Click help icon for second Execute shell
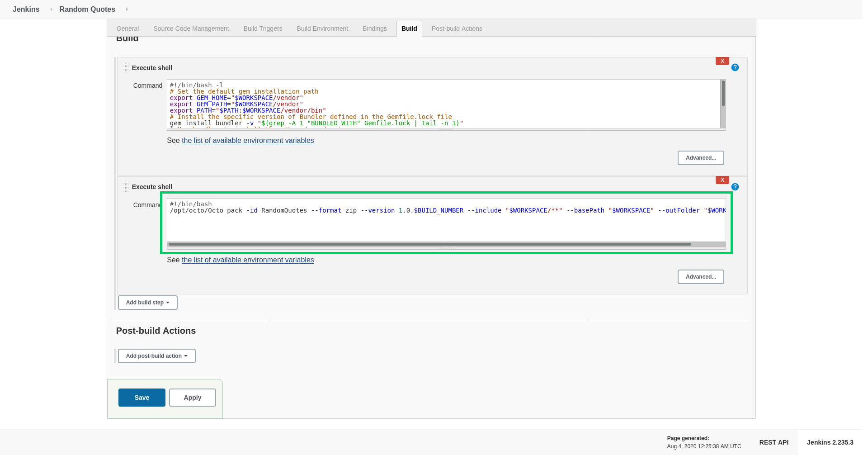The height and width of the screenshot is (455, 868). click(x=735, y=187)
